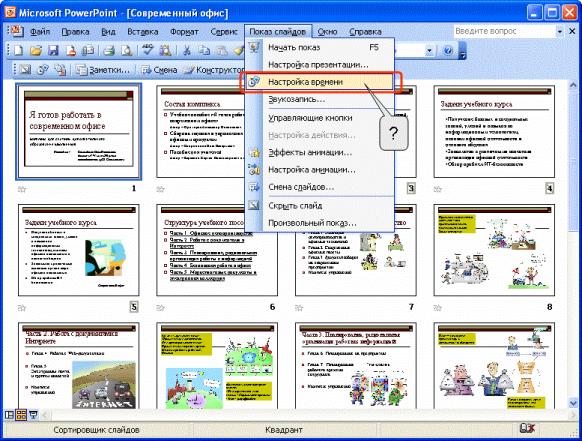Start slide show from the bottom view icon
Screen dimensions: 582x441
pyautogui.click(x=33, y=415)
